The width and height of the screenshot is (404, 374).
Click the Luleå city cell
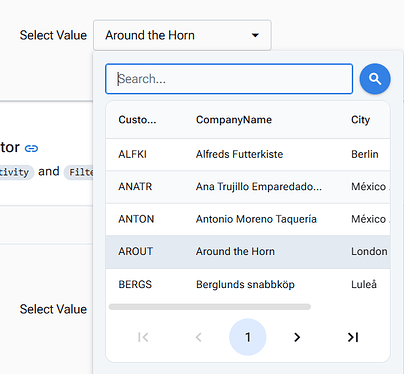[x=364, y=284]
